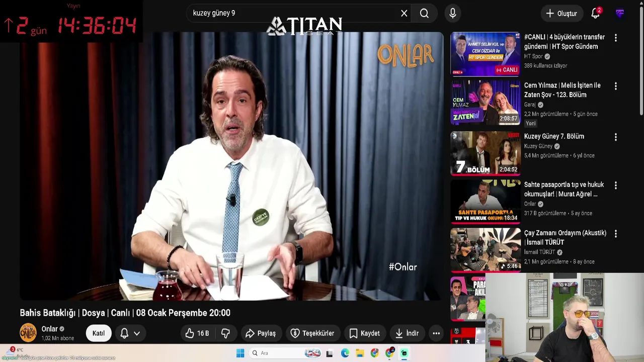Click the Katıl join button

[99, 333]
